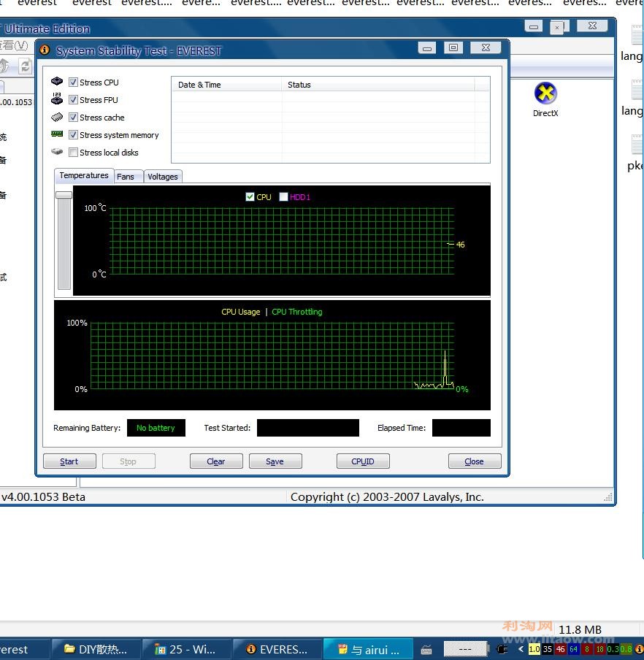Click the orange info icon in System Stability Test title
The width and height of the screenshot is (644, 660).
pos(45,50)
